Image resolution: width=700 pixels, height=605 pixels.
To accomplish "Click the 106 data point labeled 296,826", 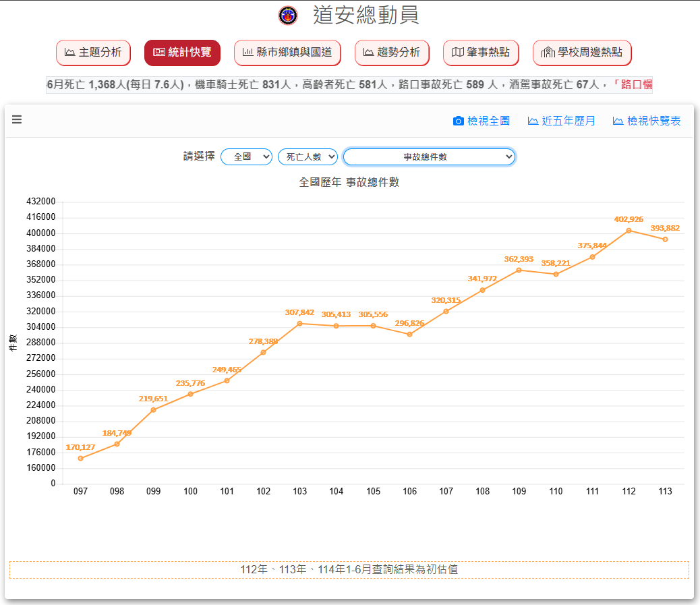I will (x=409, y=335).
